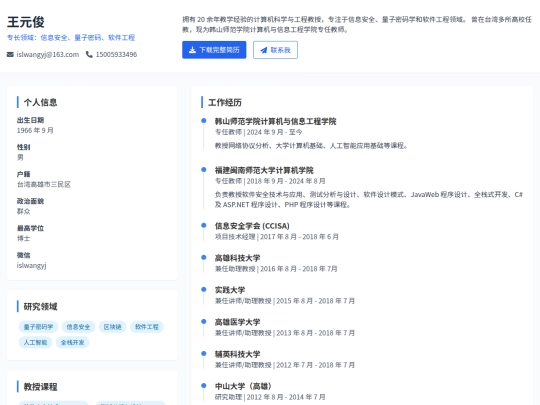Click the 量子密码学 research tag
Image resolution: width=540 pixels, height=405 pixels.
point(39,327)
